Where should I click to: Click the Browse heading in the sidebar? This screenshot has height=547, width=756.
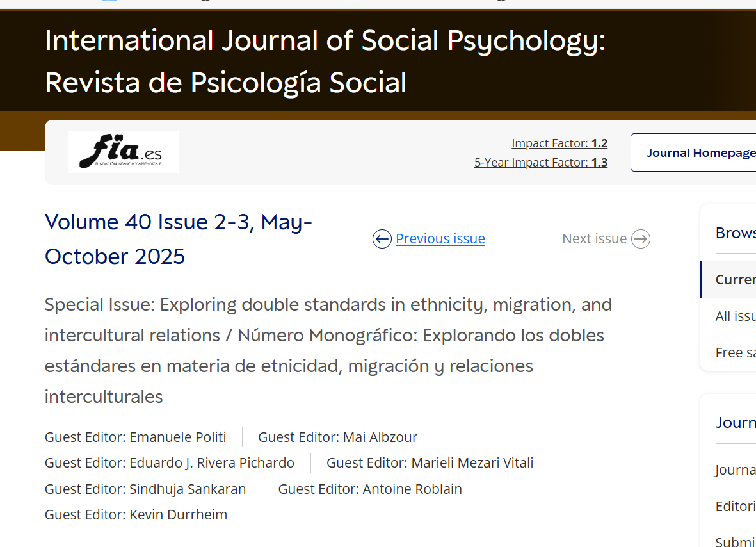735,233
